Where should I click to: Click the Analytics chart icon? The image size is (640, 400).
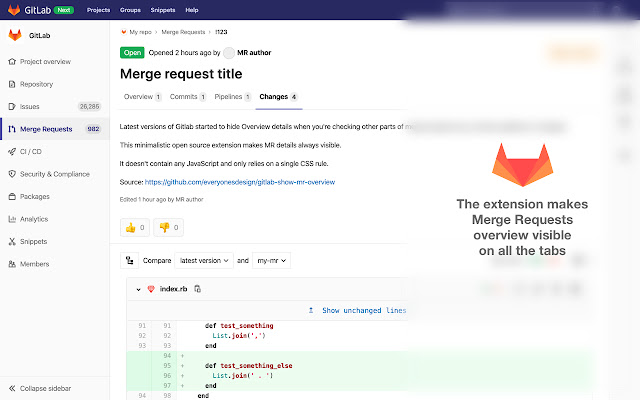[x=12, y=219]
